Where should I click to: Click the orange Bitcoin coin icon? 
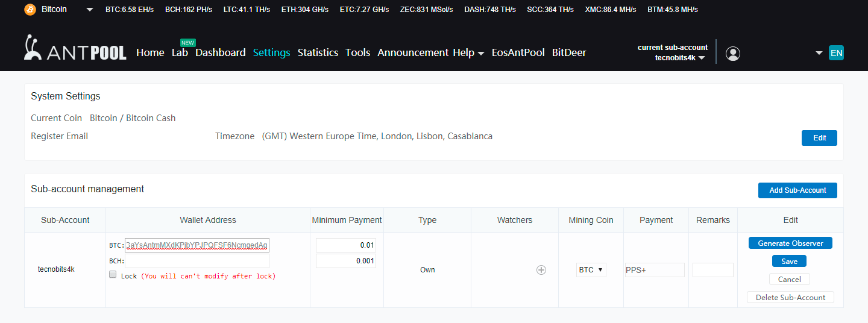[30, 10]
